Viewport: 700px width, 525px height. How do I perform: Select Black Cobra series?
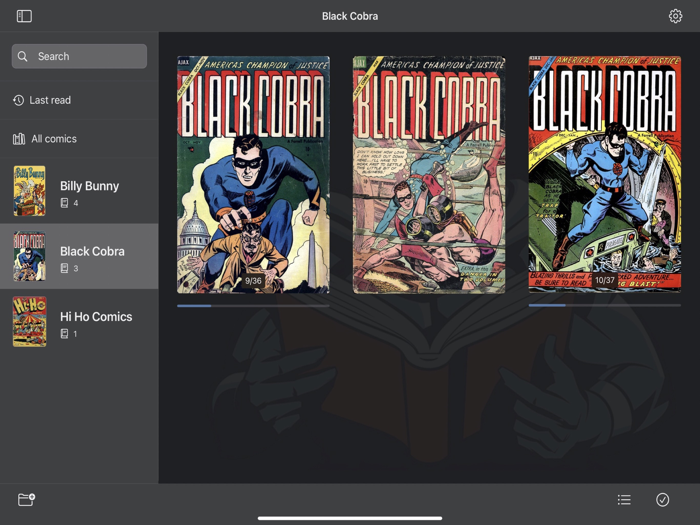tap(79, 256)
